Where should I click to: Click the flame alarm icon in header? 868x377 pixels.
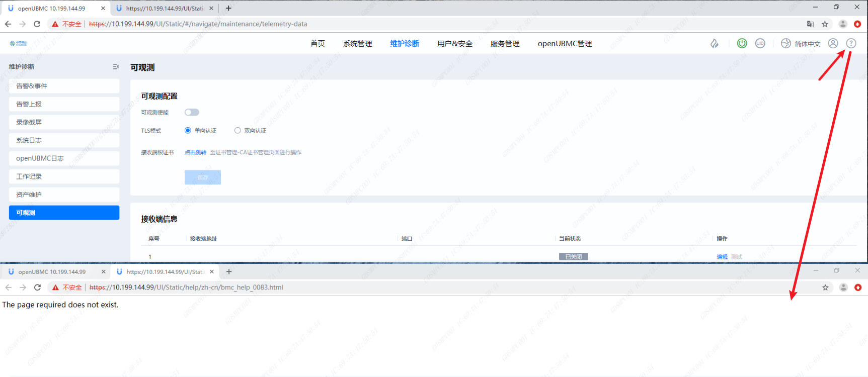coord(715,44)
